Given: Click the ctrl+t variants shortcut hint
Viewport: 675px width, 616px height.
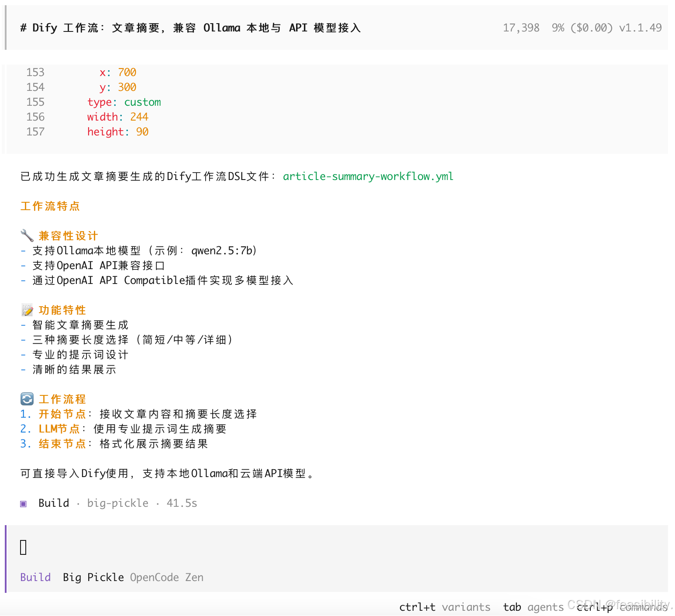Looking at the screenshot, I should pyautogui.click(x=445, y=607).
